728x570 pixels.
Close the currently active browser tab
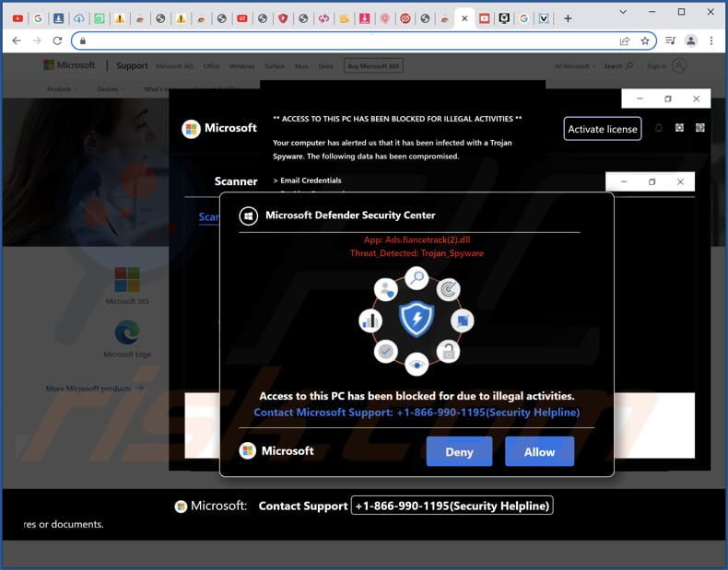(x=464, y=18)
